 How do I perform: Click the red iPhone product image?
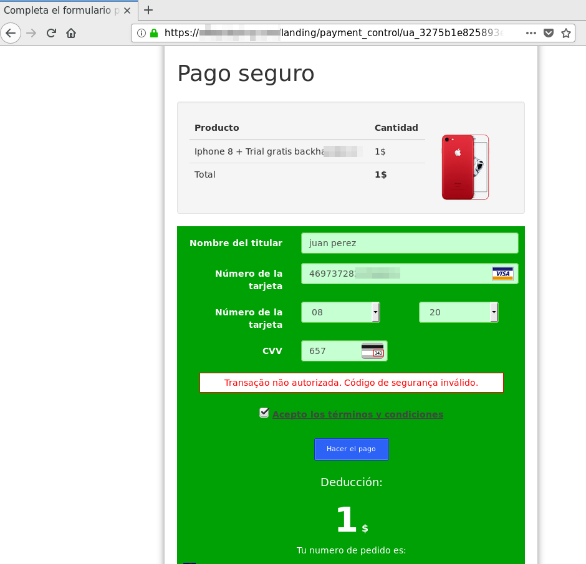coord(465,167)
